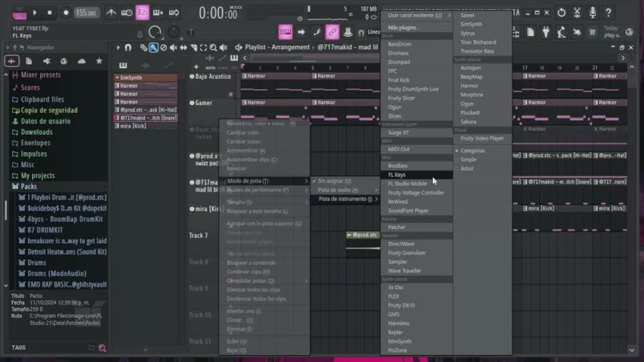Select the playlist Draw pencil tool
This screenshot has width=644, height=362.
click(x=144, y=48)
